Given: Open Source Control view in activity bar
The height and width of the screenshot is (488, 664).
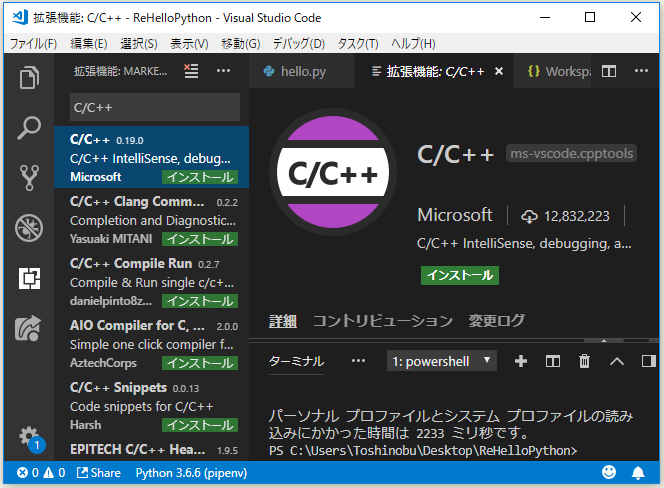Looking at the screenshot, I should coord(29,177).
